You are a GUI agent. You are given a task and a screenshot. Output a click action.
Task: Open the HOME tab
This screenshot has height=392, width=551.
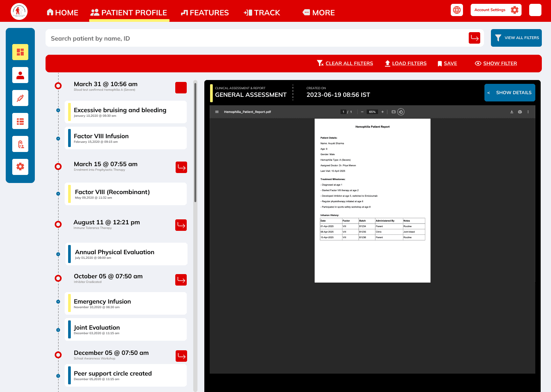point(62,13)
